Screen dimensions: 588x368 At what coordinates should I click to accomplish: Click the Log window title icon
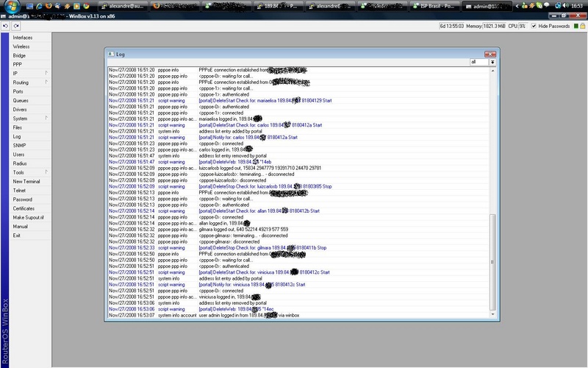tap(111, 54)
